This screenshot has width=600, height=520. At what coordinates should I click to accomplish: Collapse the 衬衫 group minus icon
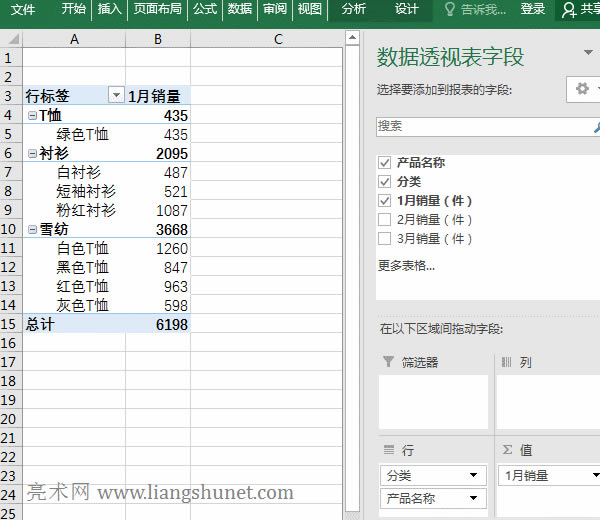(32, 154)
